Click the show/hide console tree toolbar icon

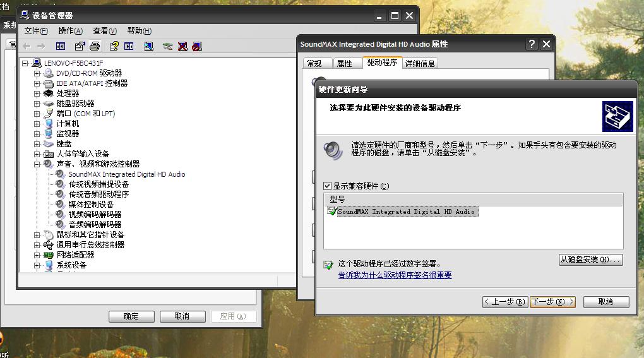(61, 46)
